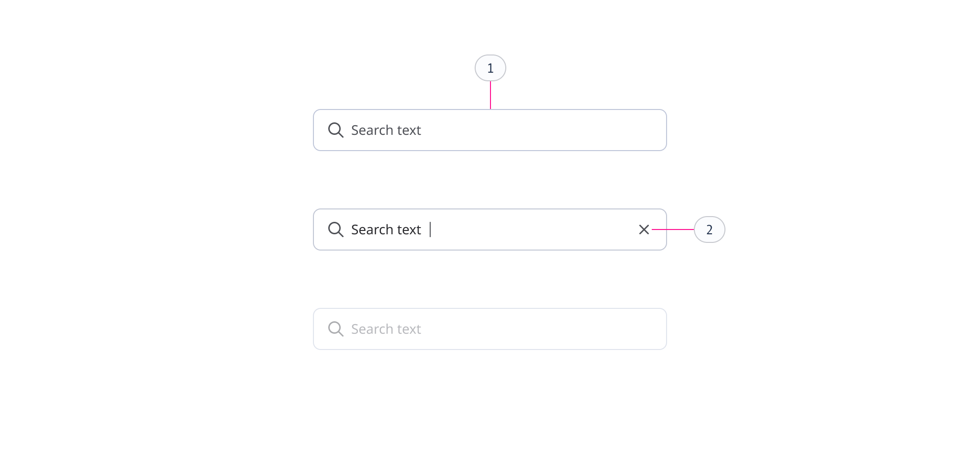This screenshot has height=459, width=980.
Task: Click the greyed Search text placeholder
Action: click(386, 328)
